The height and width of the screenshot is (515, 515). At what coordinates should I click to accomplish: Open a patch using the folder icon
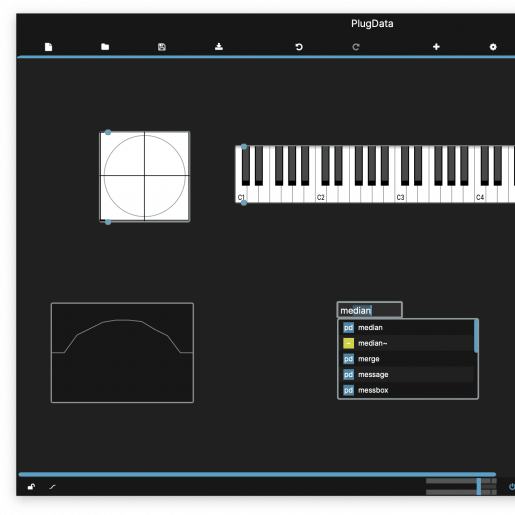click(105, 47)
